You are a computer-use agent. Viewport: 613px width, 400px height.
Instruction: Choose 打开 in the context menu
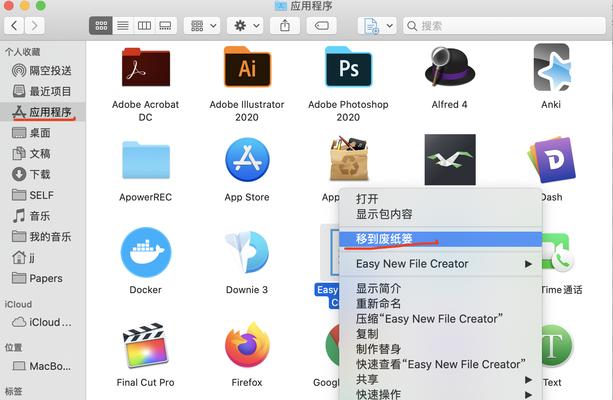(440, 199)
